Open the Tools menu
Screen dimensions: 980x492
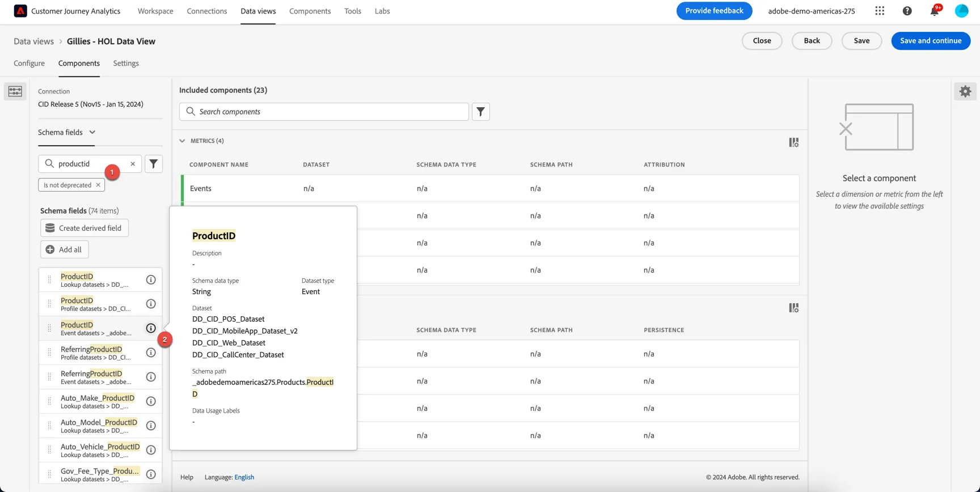coord(353,11)
